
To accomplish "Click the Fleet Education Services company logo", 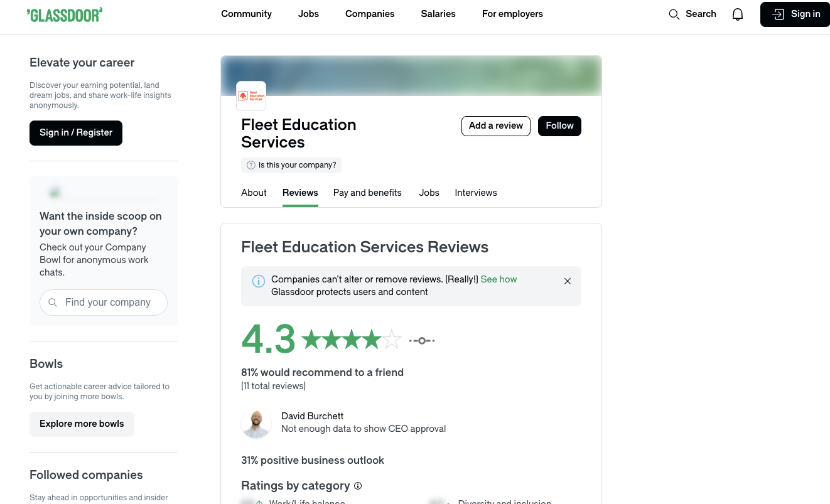I will coord(251,95).
